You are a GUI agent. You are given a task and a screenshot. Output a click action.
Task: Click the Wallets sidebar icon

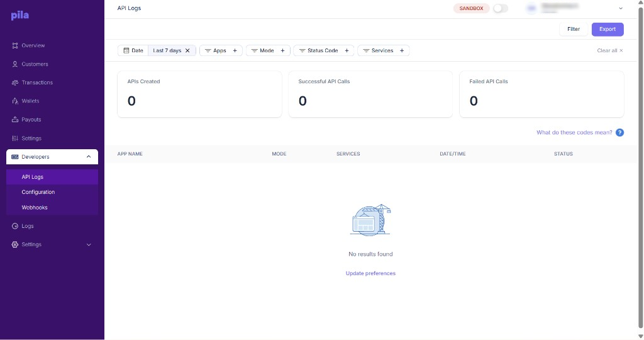coord(15,101)
